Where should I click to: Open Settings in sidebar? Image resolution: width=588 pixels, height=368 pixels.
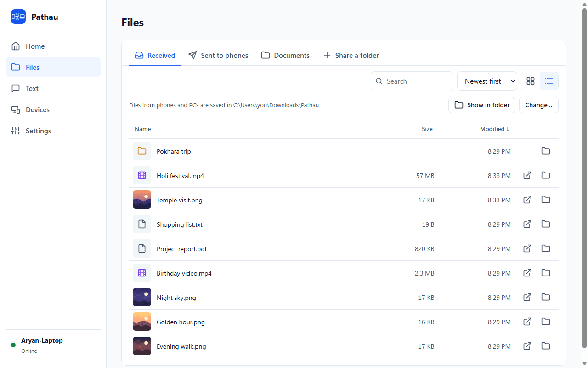click(x=53, y=131)
